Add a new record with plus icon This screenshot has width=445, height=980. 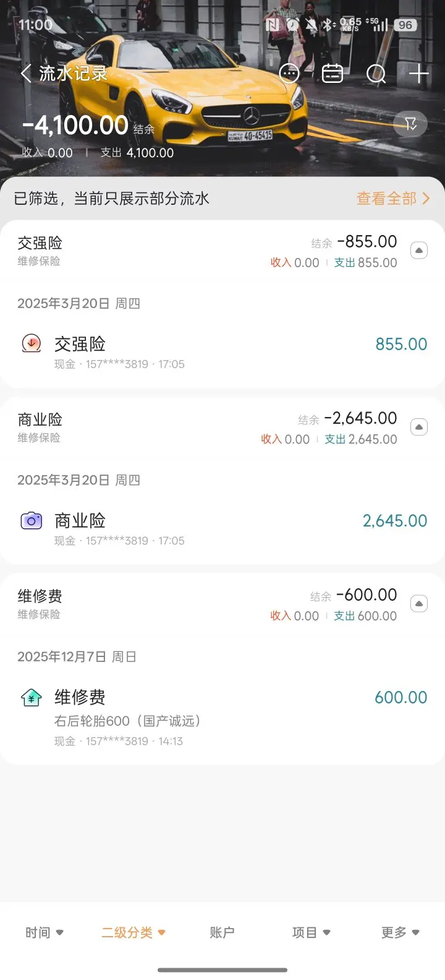click(x=419, y=74)
